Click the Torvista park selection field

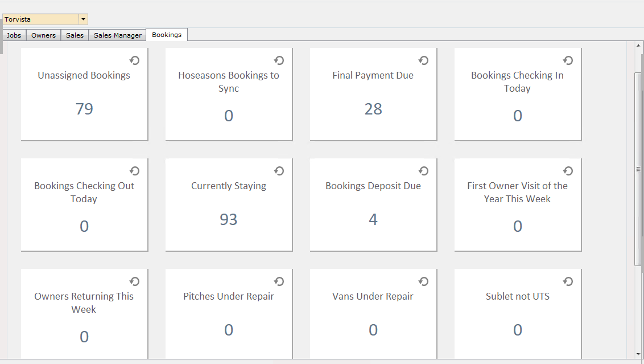point(40,19)
